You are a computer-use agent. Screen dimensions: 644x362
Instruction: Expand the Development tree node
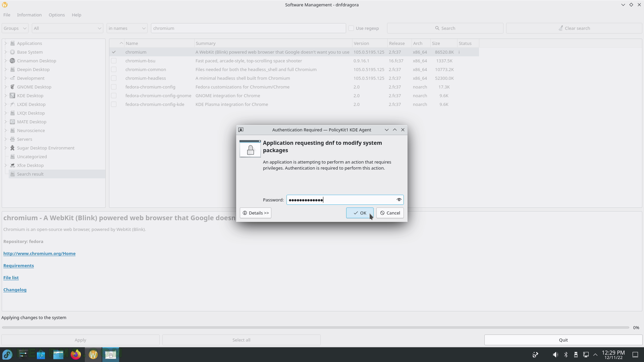[x=5, y=78]
